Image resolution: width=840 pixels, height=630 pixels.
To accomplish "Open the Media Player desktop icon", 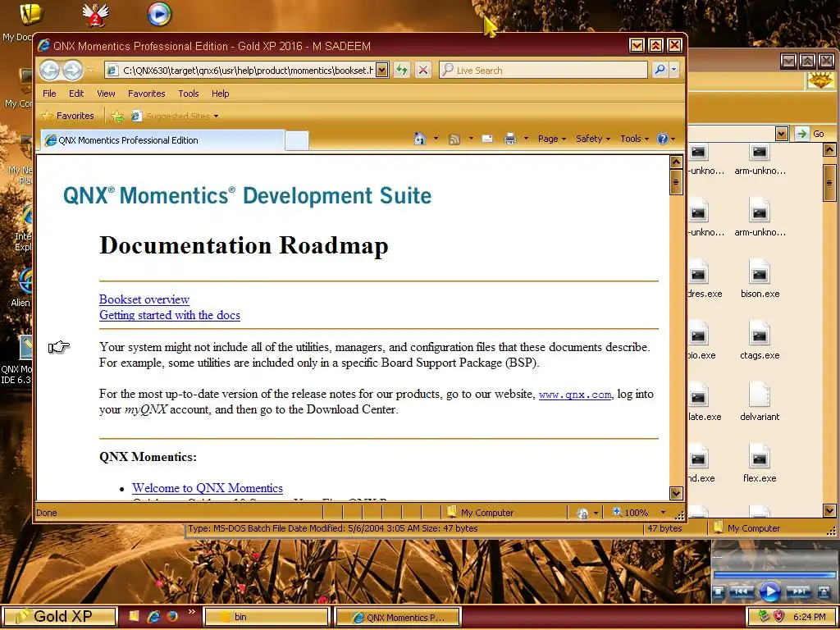I will (159, 15).
